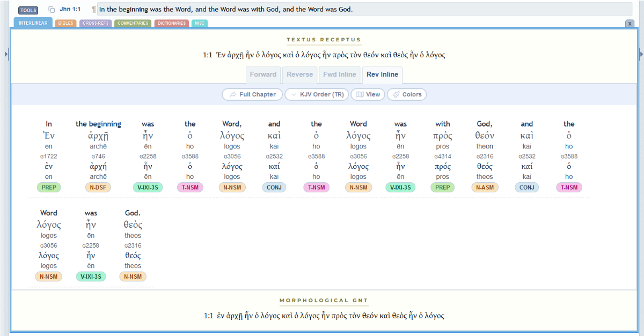Open the COMMENTARIES tab

tap(132, 23)
